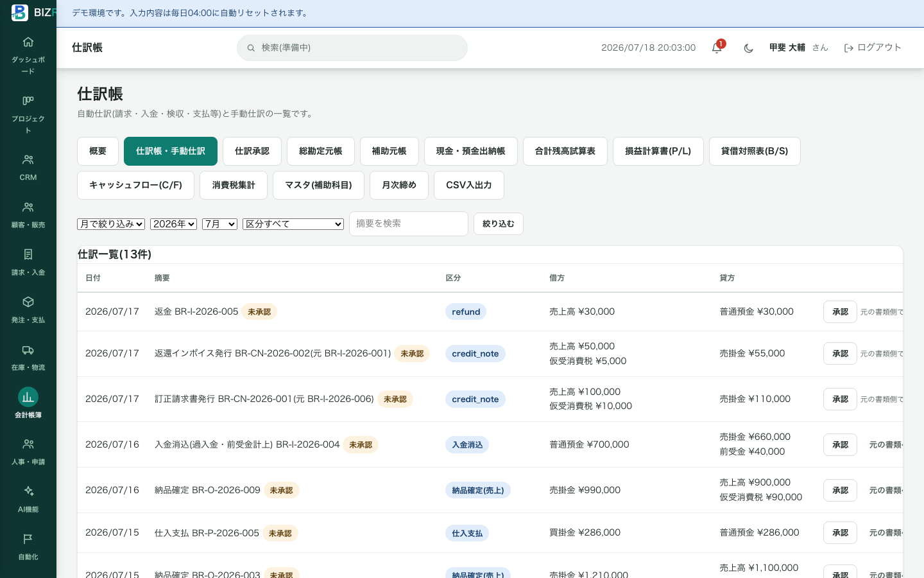This screenshot has width=924, height=578.
Task: Click the 区分 column header
Action: tap(453, 278)
